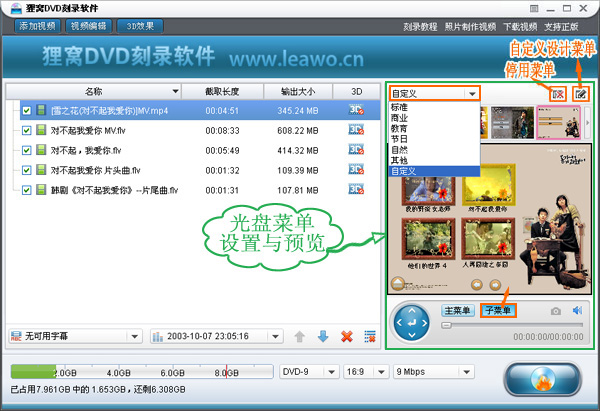
Task: Select 其他 from template list
Action: [x=434, y=161]
